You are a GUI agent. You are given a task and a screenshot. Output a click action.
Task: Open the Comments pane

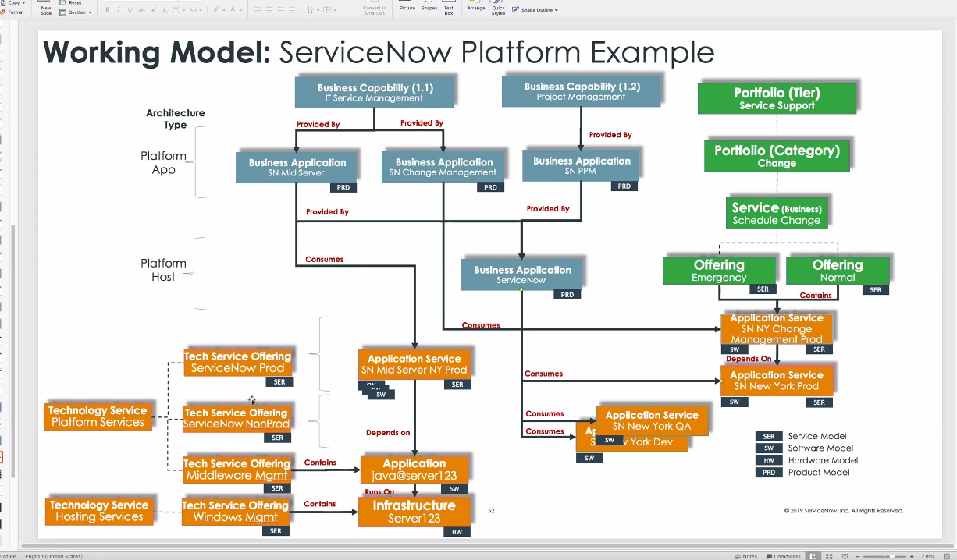[783, 556]
